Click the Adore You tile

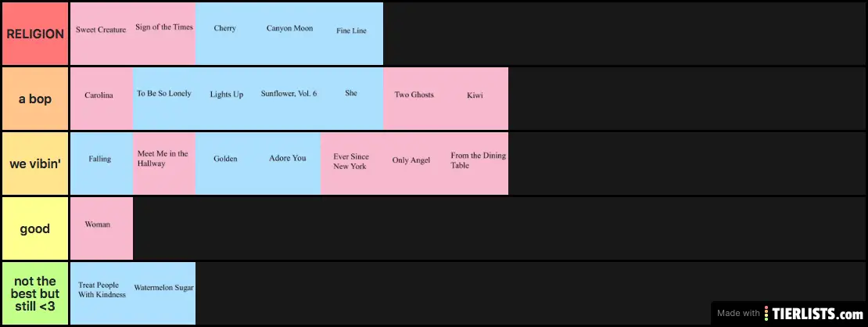click(289, 163)
